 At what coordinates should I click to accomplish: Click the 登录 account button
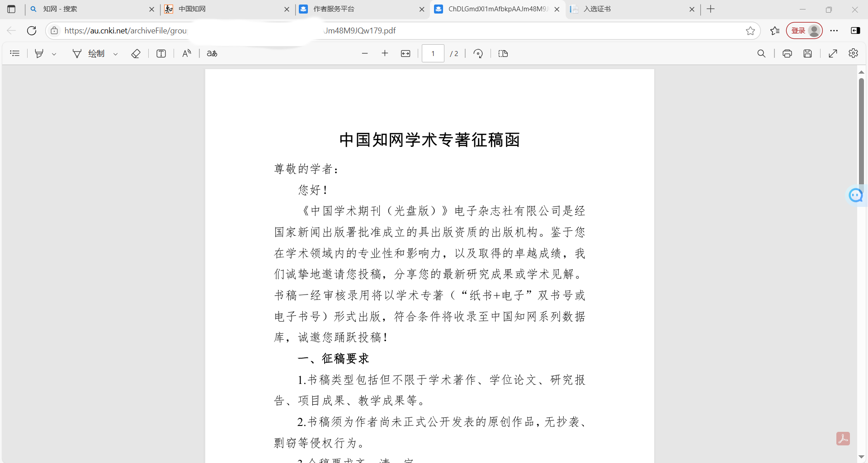[x=804, y=30]
